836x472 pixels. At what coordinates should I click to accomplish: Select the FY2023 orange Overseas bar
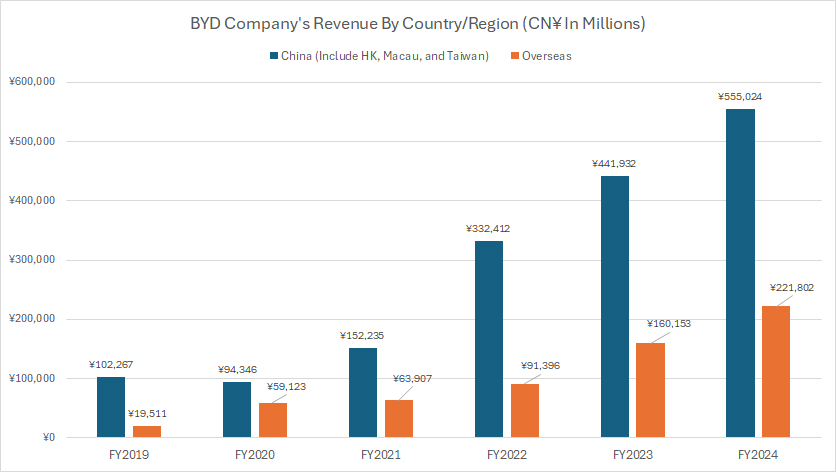click(651, 390)
